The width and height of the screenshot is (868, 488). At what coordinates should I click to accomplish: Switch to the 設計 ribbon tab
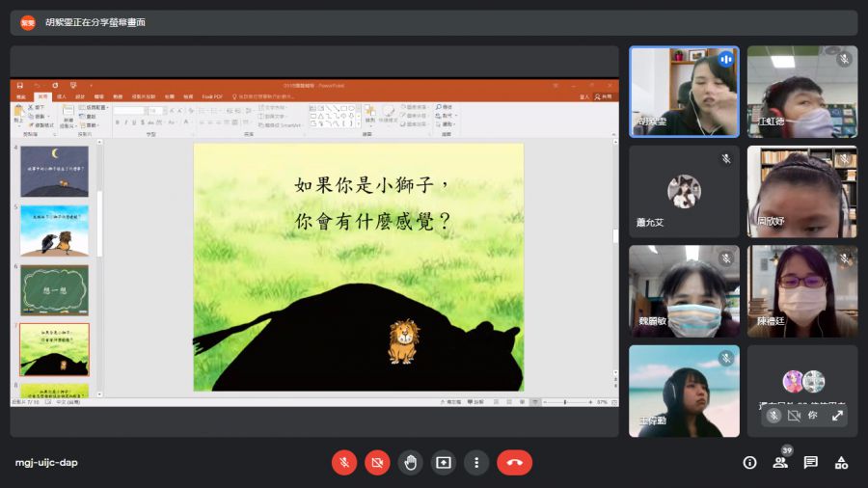point(80,96)
